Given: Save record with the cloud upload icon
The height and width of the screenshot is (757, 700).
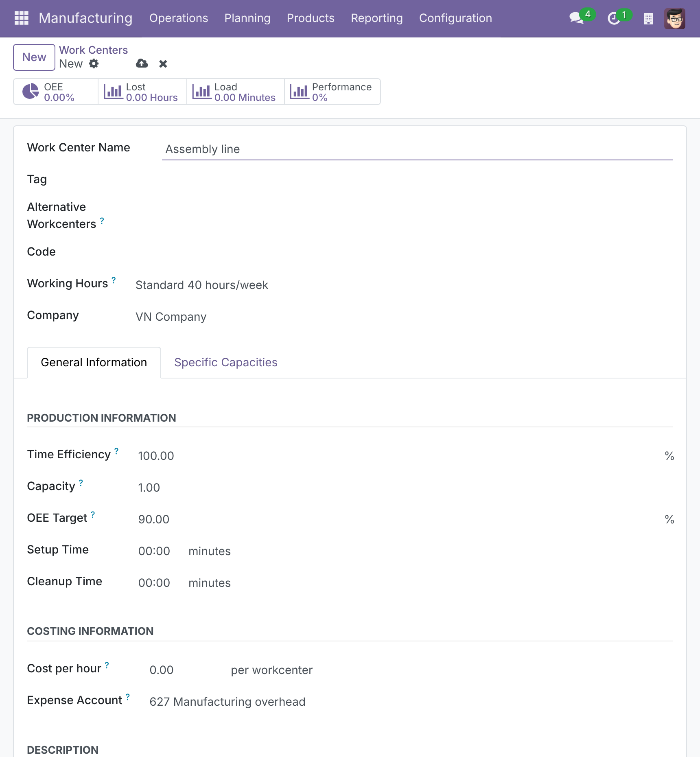Looking at the screenshot, I should (142, 63).
